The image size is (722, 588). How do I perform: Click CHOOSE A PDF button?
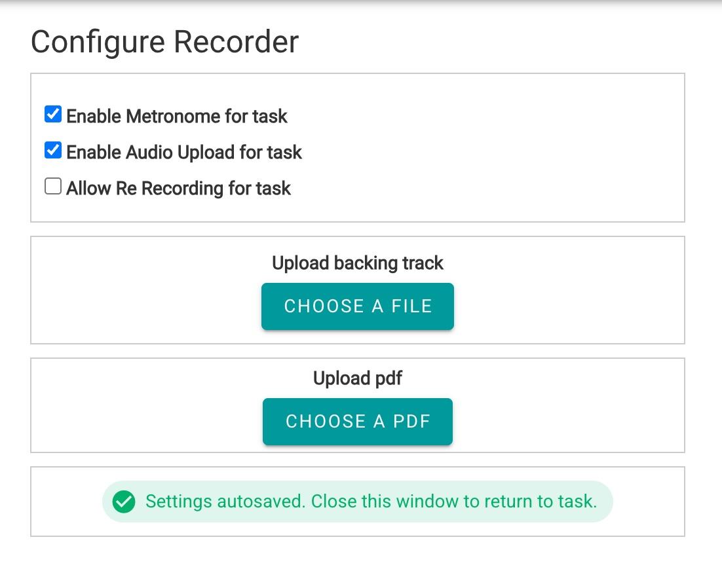tap(357, 421)
